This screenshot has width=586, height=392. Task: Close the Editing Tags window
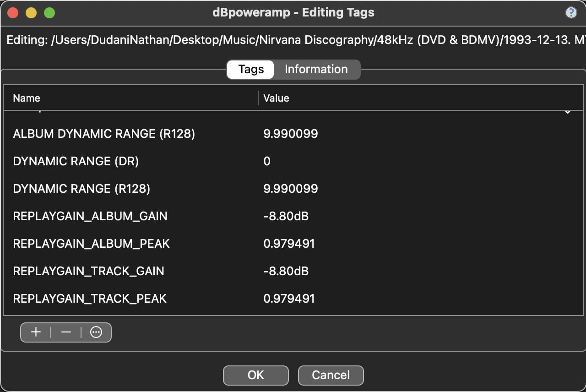[13, 13]
